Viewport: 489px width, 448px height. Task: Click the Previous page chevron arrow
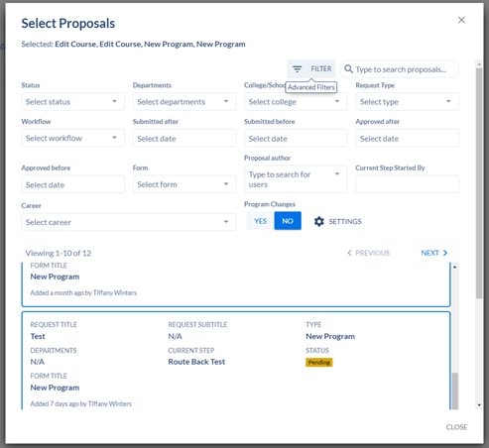point(349,253)
